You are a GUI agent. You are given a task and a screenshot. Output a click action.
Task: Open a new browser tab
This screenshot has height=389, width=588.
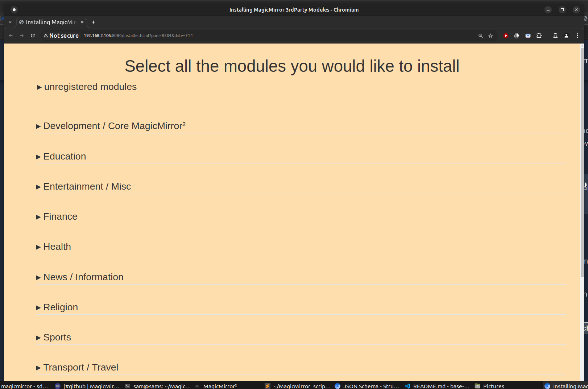[94, 22]
